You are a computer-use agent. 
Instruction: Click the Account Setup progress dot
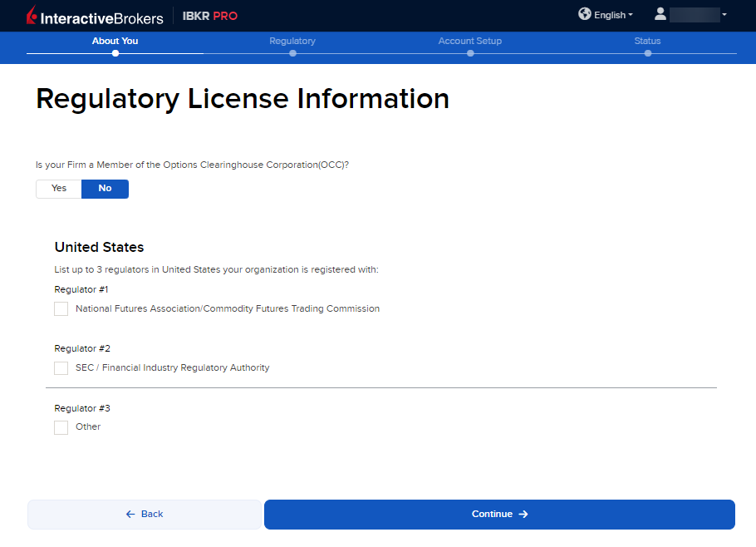[x=470, y=53]
